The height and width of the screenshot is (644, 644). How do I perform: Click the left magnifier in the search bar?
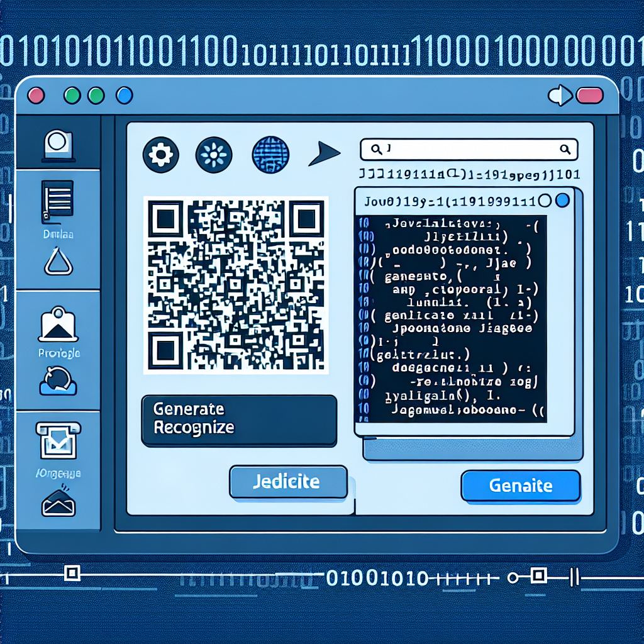point(376,149)
